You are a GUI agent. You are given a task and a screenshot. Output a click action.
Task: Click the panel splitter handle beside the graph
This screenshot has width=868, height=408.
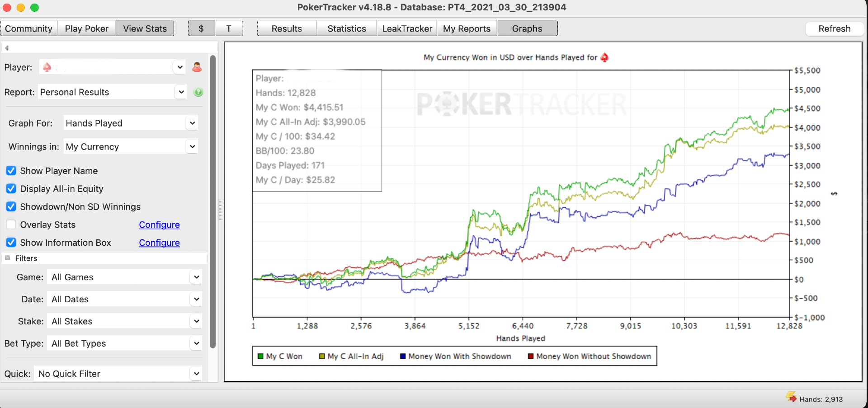tap(221, 211)
